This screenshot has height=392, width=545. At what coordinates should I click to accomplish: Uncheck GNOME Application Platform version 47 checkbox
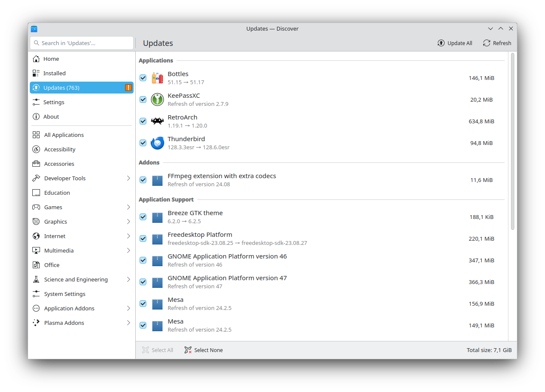coord(143,282)
